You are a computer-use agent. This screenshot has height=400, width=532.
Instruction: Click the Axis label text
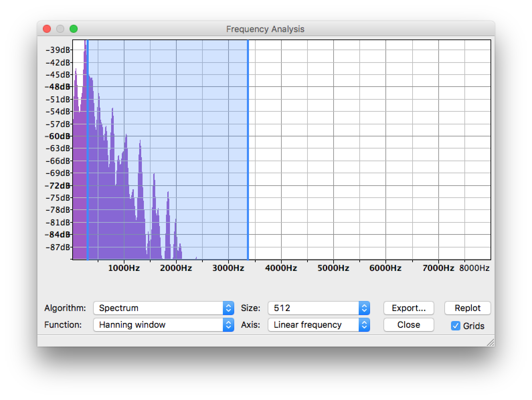pos(251,325)
